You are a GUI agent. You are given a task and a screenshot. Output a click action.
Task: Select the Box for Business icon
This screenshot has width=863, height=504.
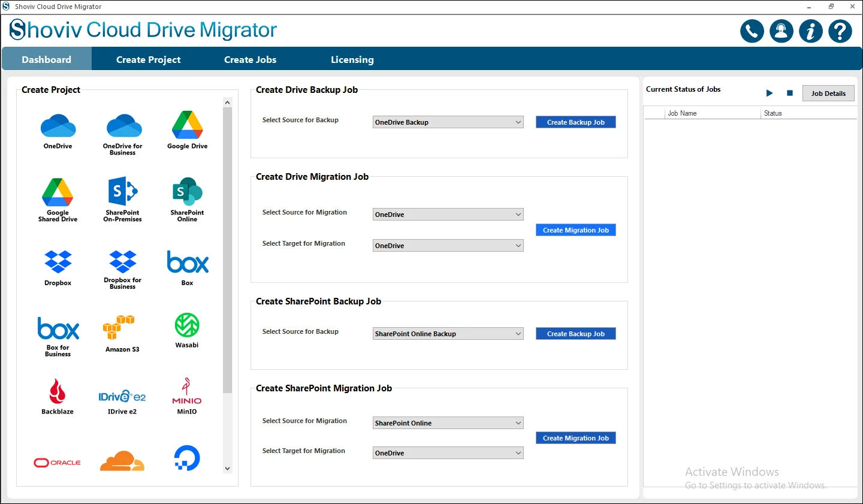[58, 328]
